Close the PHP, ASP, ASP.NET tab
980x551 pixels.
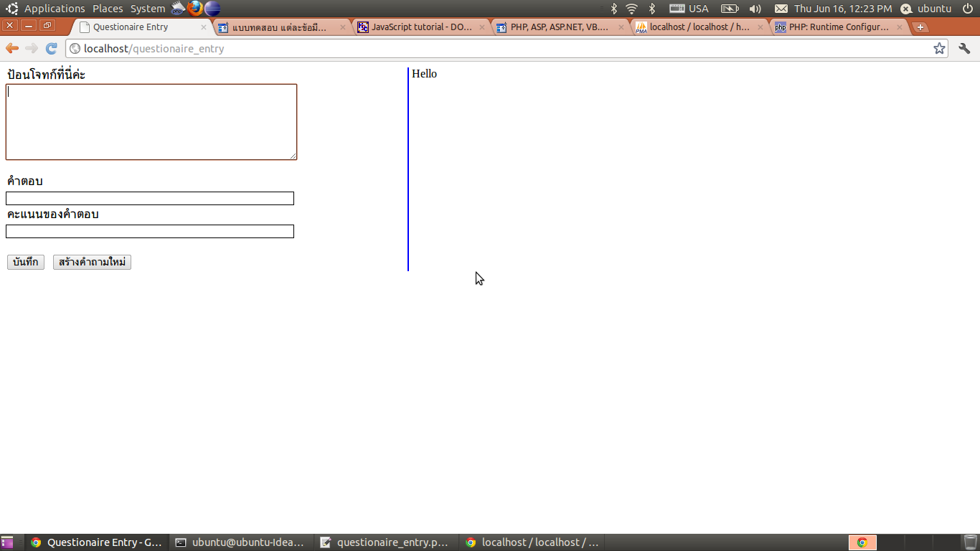coord(621,27)
